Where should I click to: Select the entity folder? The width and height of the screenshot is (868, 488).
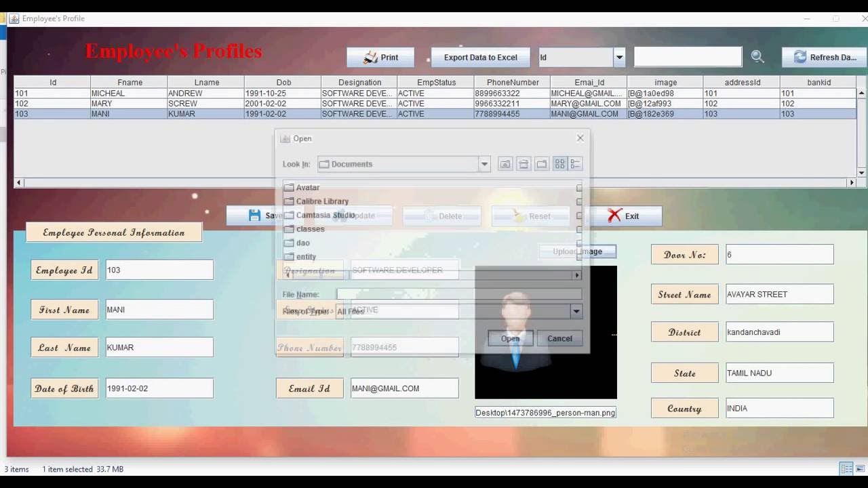[x=300, y=257]
